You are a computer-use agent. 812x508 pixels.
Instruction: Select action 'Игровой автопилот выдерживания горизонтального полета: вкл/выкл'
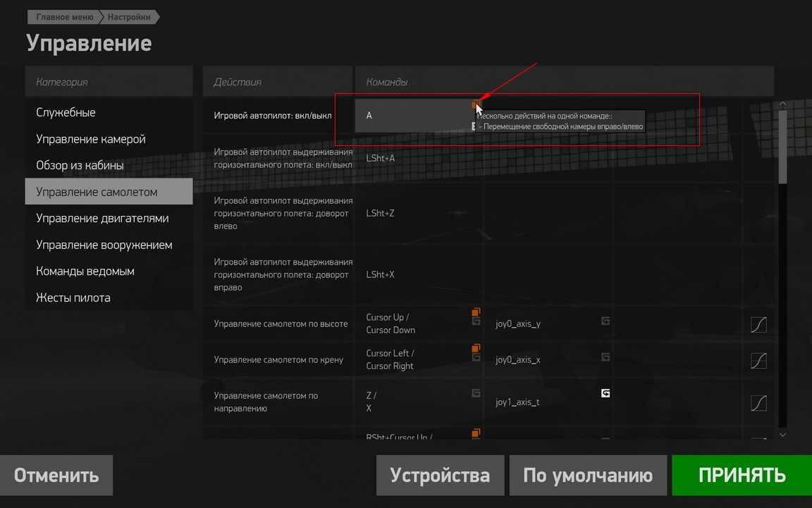[278, 158]
